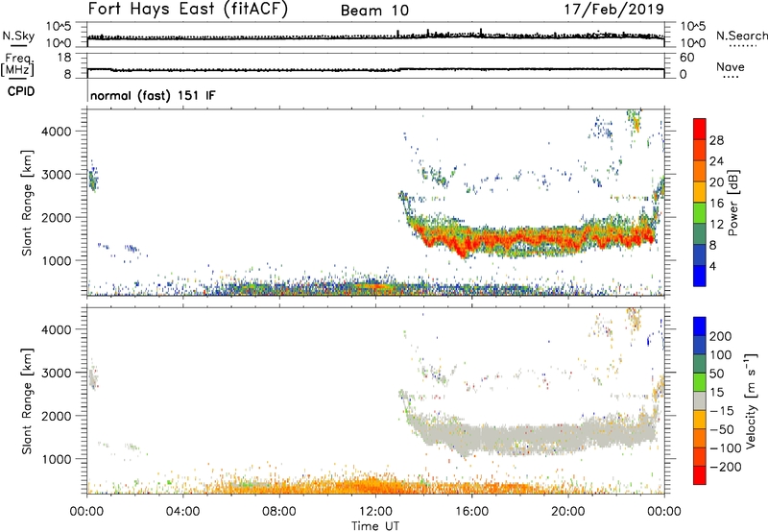Click the '-15' velocity colorbar tick
Viewport: 768px width, 532px height.
[722, 411]
